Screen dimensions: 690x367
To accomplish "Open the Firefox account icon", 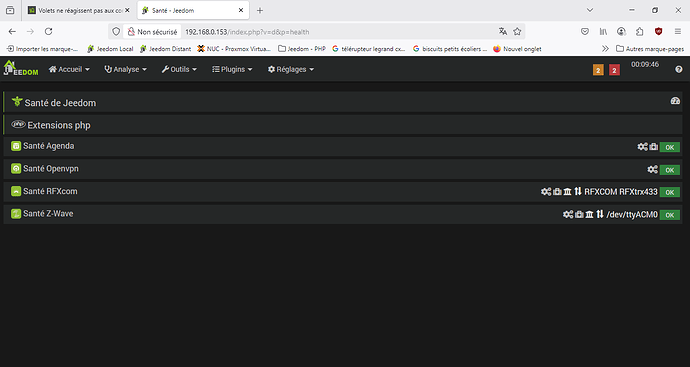I will coord(621,31).
